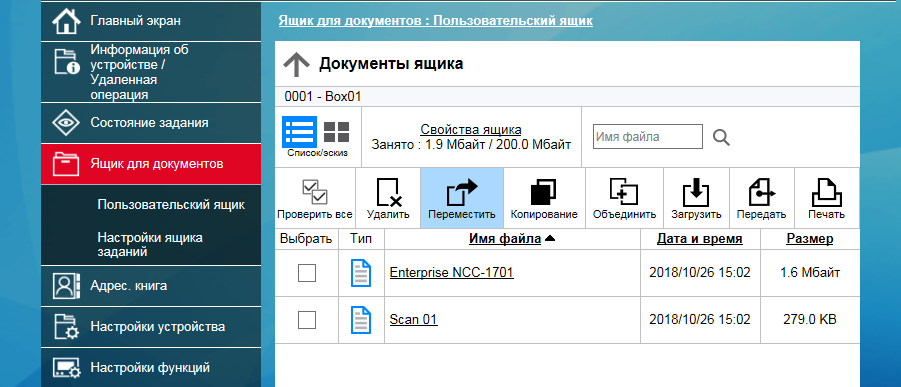Switch to list view
Screen dimensions: 901x387
click(299, 132)
